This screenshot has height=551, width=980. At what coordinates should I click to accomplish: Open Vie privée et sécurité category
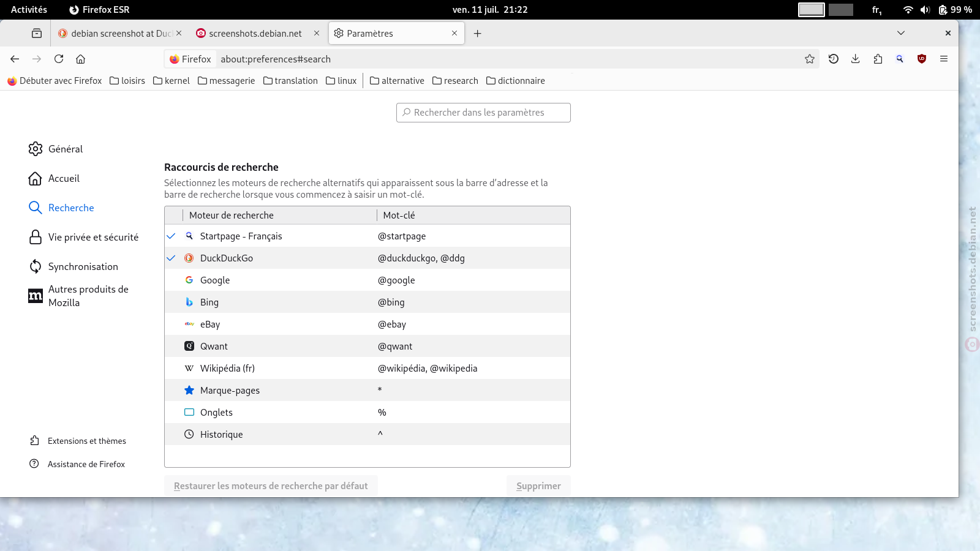83,237
